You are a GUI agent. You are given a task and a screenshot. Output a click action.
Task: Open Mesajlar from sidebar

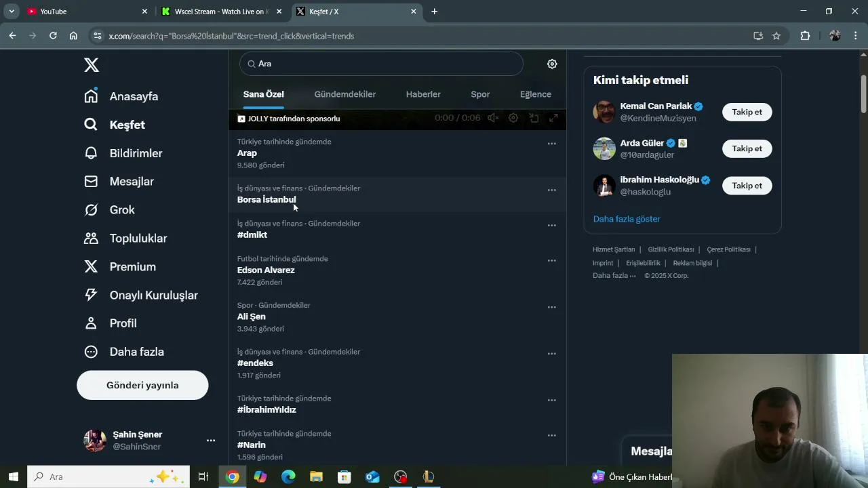(119, 182)
